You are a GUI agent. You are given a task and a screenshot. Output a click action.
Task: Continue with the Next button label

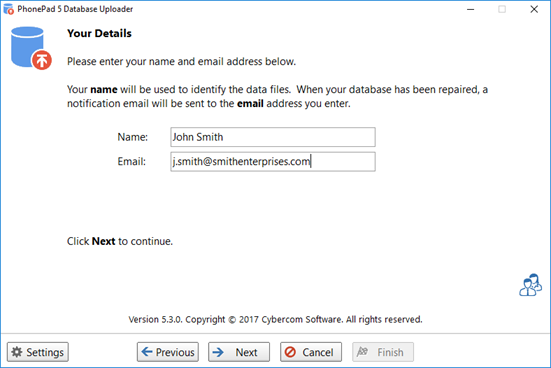click(246, 352)
